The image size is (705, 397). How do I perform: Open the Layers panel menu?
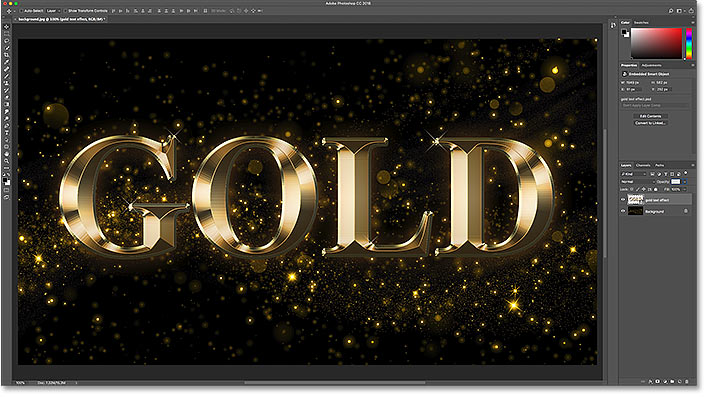click(x=693, y=165)
